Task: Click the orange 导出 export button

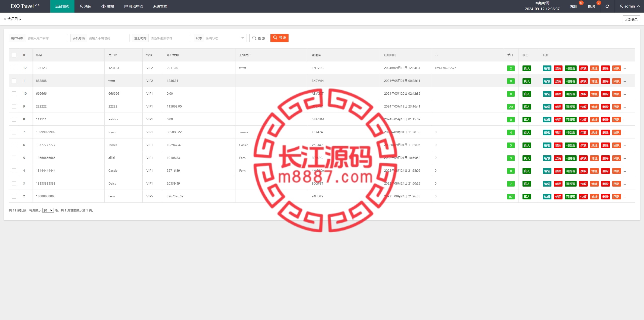Action: [279, 38]
